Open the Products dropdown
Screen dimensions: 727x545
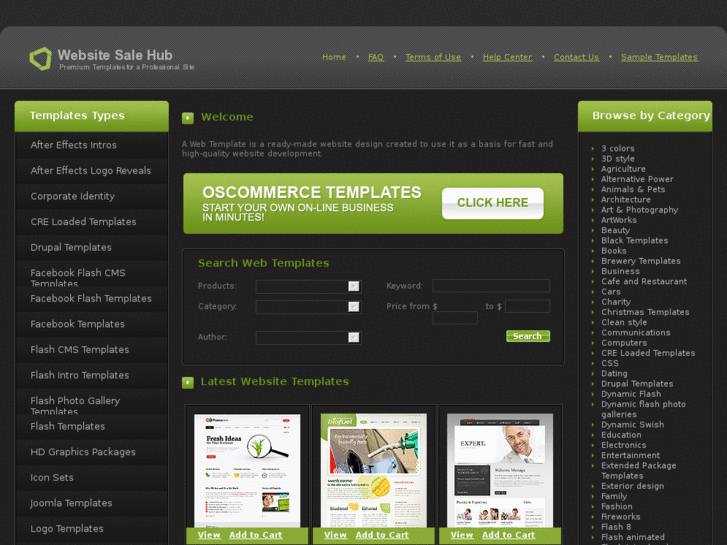[x=308, y=286]
